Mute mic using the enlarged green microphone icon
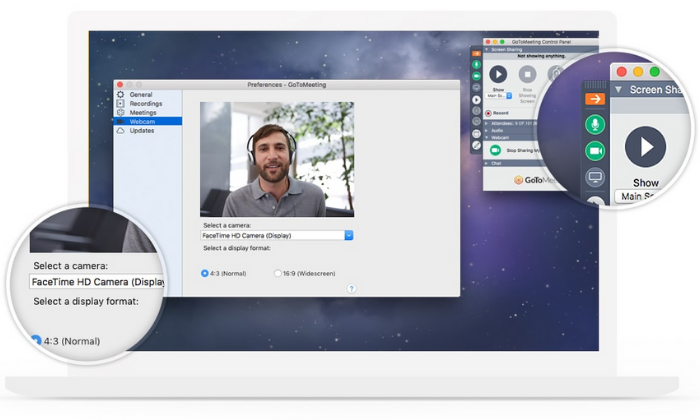The width and height of the screenshot is (700, 420). point(595,125)
